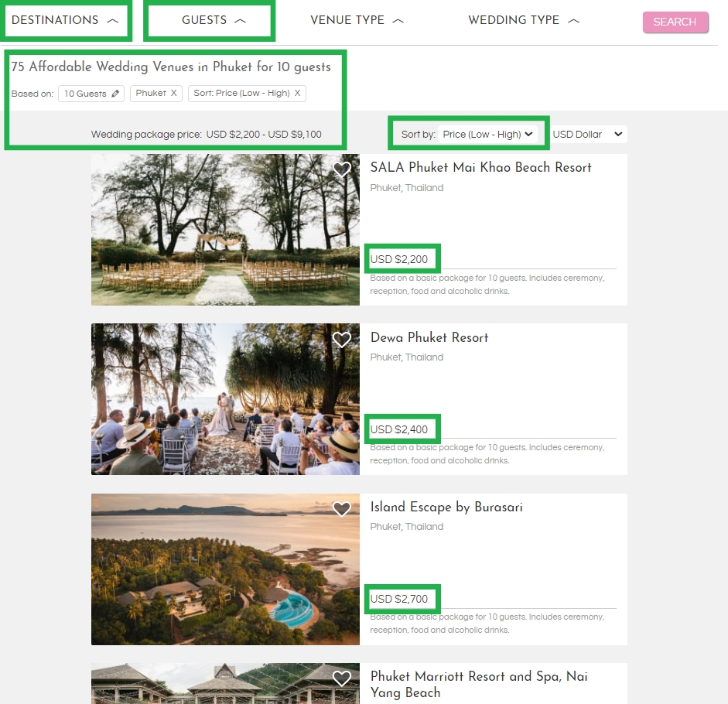Click the USD $2,200 price

click(399, 259)
